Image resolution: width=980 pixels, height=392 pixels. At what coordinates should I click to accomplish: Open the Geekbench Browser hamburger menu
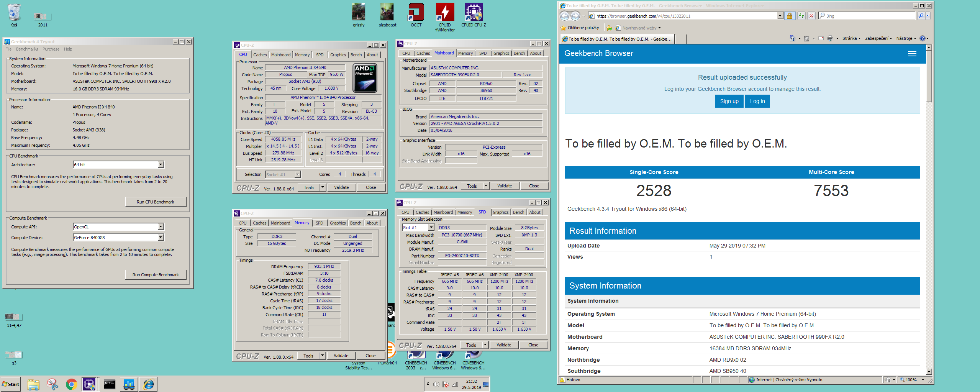pos(912,54)
